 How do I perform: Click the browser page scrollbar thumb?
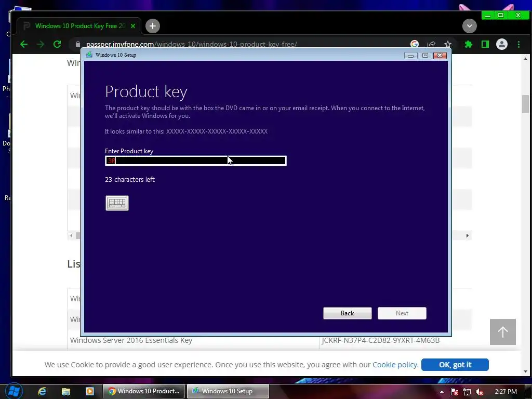click(x=525, y=104)
